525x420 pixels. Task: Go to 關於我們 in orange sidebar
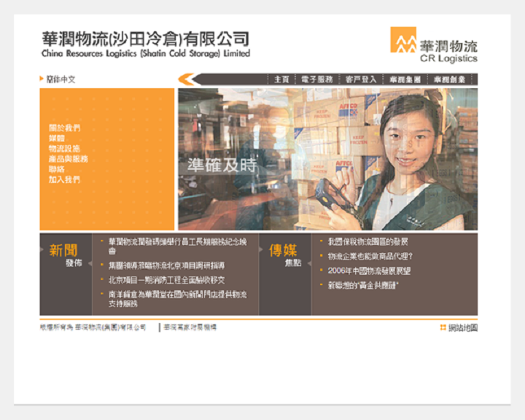pyautogui.click(x=64, y=128)
